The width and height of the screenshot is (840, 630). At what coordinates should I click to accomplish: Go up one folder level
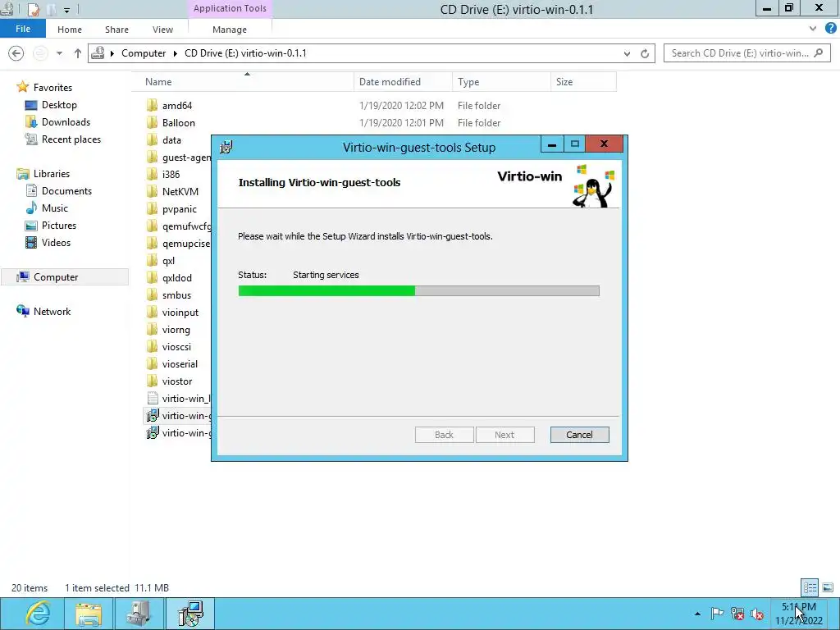(x=78, y=53)
